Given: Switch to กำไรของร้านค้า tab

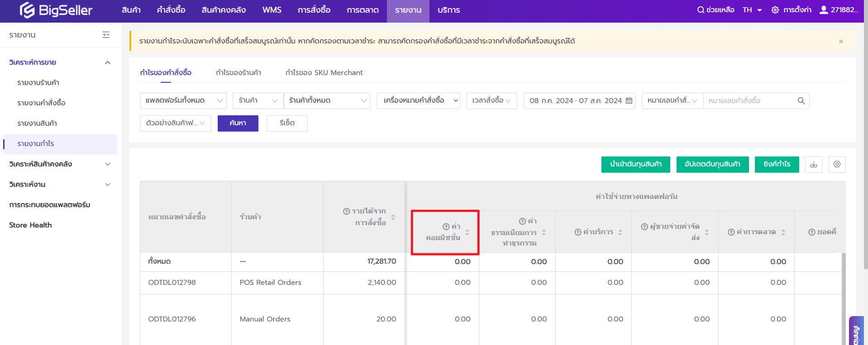Looking at the screenshot, I should pyautogui.click(x=238, y=73).
